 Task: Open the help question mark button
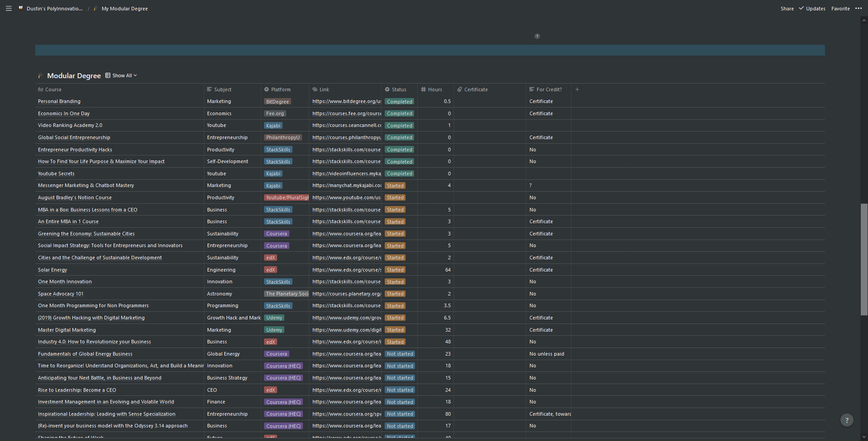847,420
